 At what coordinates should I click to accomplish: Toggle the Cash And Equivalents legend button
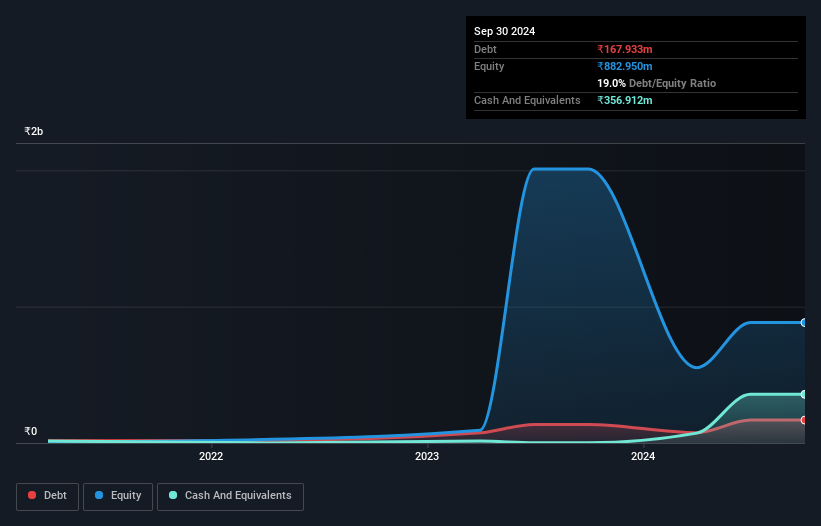tap(230, 496)
